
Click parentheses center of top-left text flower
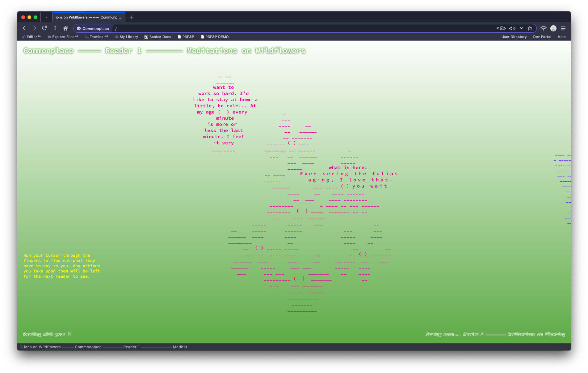(224, 112)
